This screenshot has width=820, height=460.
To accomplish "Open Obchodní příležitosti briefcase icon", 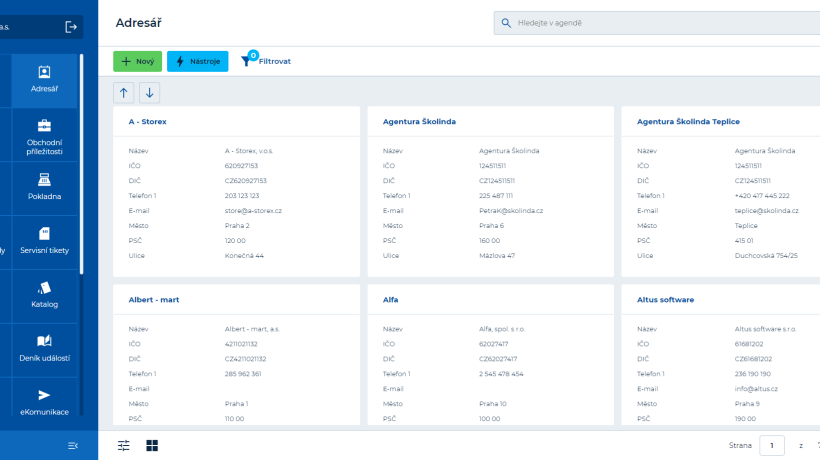I will tap(44, 126).
